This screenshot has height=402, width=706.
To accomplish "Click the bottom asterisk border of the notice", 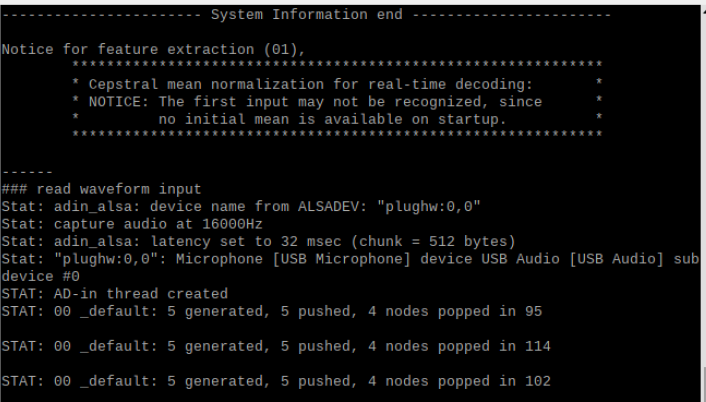I will tap(337, 135).
